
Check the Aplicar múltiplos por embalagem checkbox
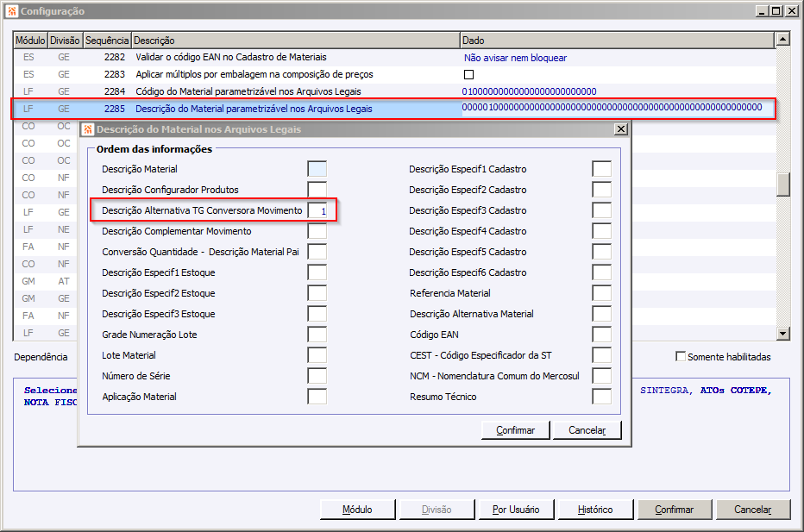pyautogui.click(x=468, y=74)
